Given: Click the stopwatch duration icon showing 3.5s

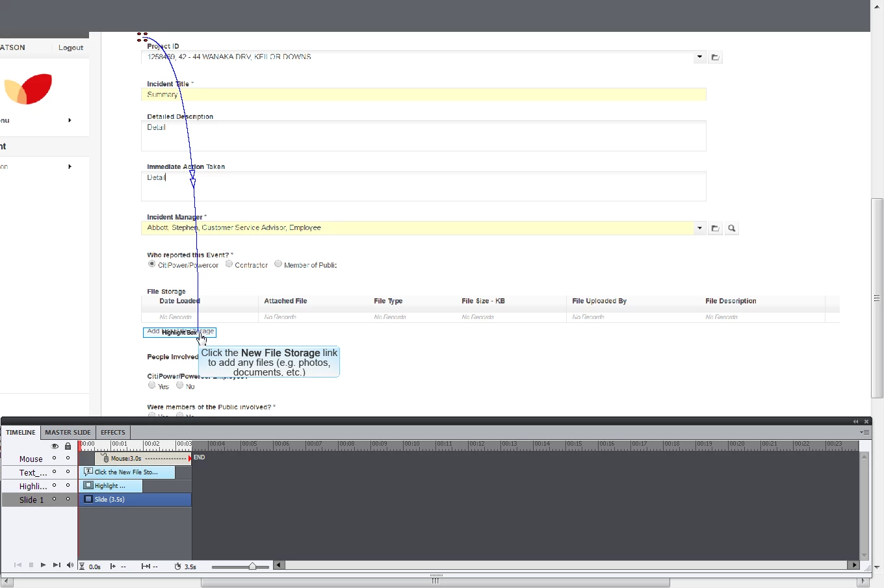Looking at the screenshot, I should [x=177, y=567].
